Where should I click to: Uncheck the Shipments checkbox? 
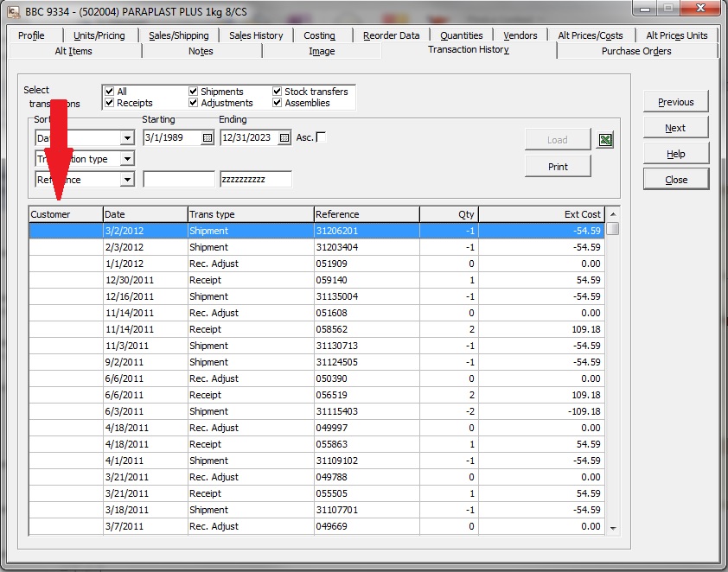193,92
